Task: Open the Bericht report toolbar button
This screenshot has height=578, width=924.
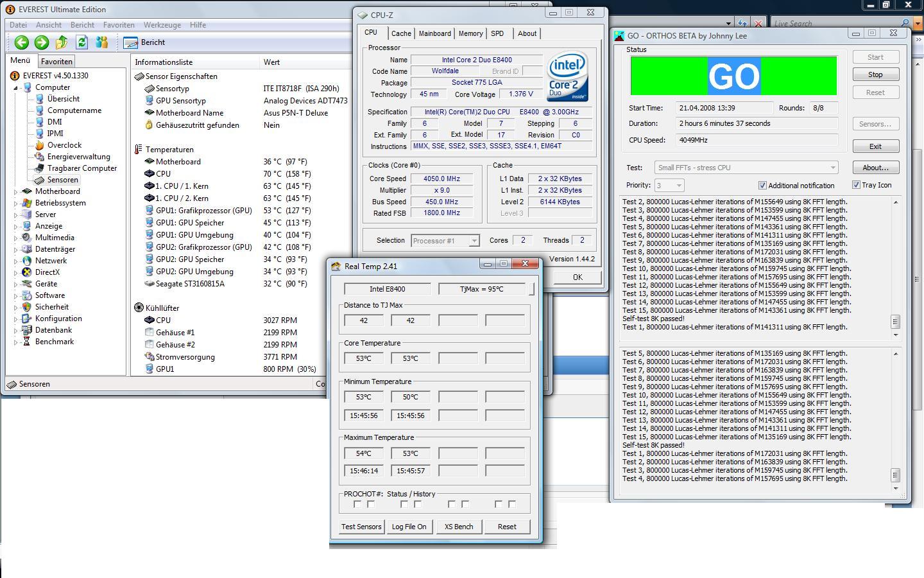Action: 144,42
